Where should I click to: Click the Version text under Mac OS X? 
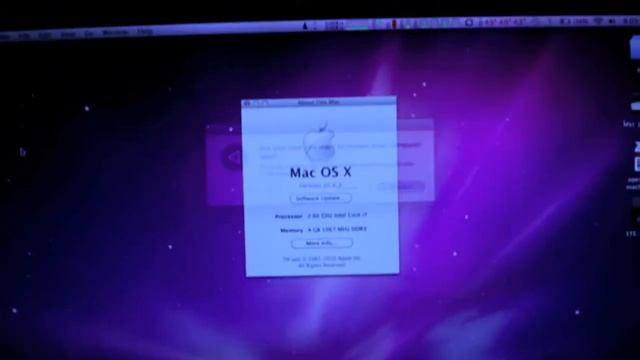(320, 185)
